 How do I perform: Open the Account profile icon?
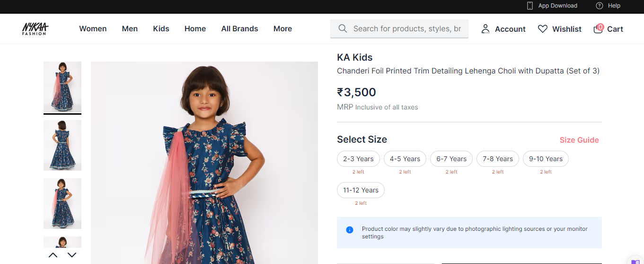[485, 29]
